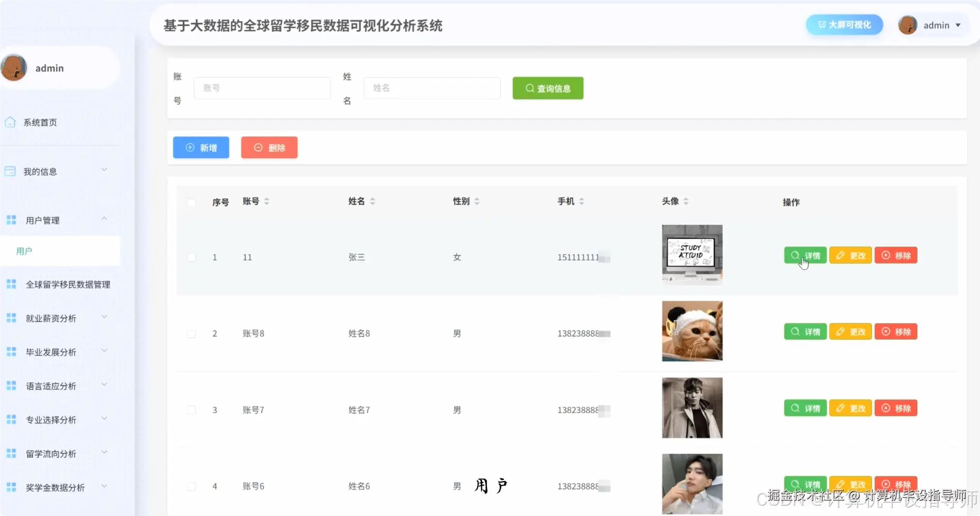The height and width of the screenshot is (516, 980).
Task: Click 详情 for user 姓名7
Action: click(805, 408)
